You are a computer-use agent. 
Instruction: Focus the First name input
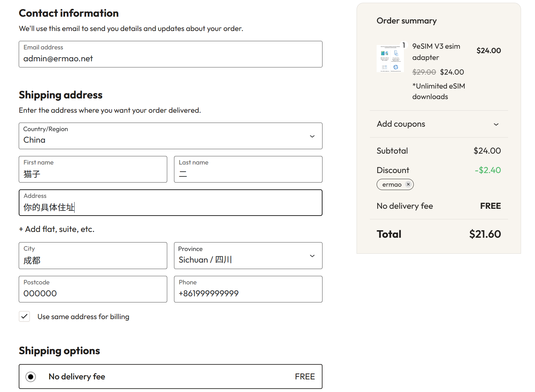[93, 170]
